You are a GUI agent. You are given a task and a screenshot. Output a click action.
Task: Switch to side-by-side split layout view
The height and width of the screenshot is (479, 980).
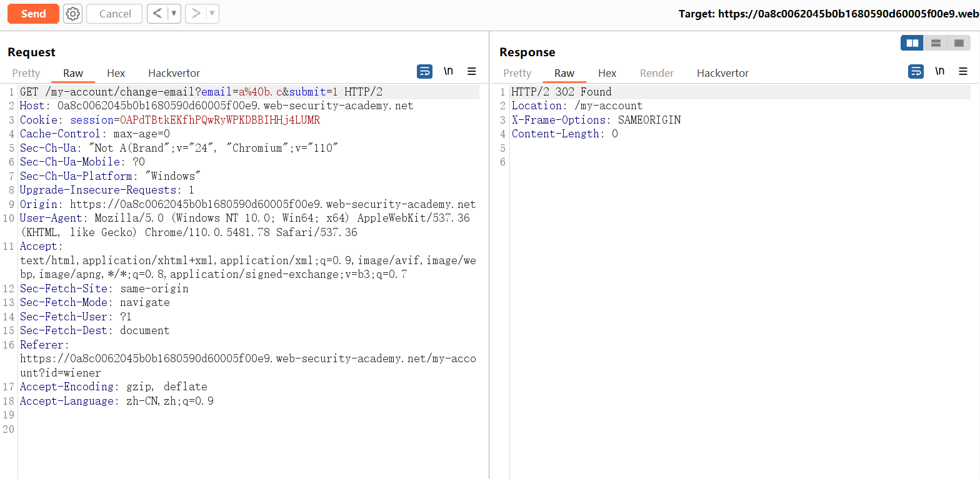pyautogui.click(x=912, y=43)
